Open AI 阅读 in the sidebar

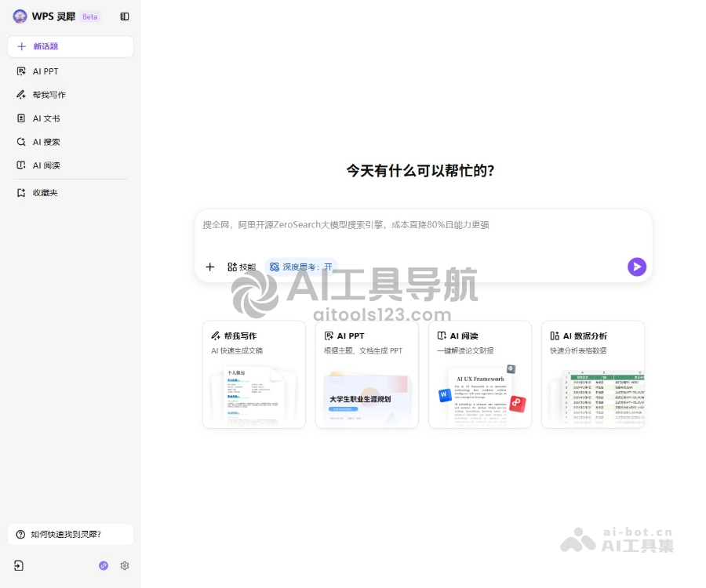(71, 165)
